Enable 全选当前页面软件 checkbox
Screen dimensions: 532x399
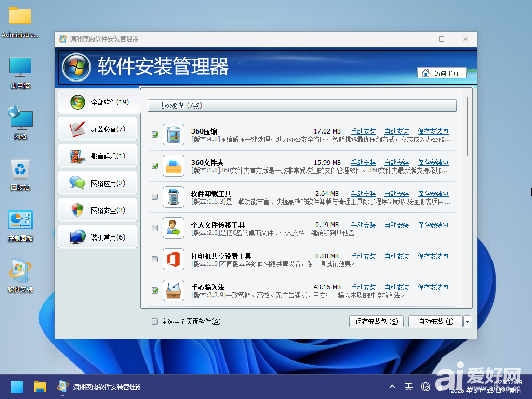(155, 322)
